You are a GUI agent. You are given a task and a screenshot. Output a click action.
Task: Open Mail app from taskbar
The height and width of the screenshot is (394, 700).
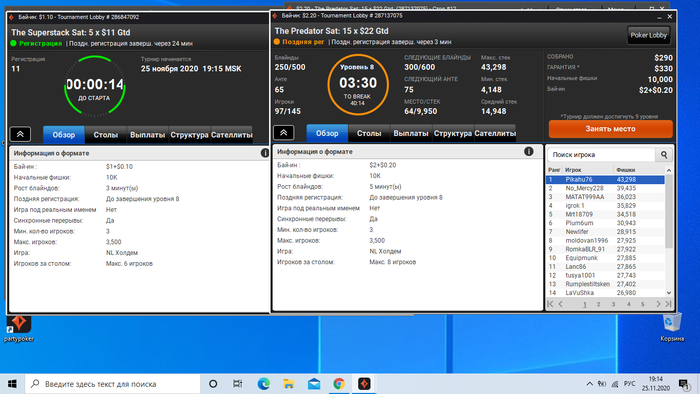point(314,384)
